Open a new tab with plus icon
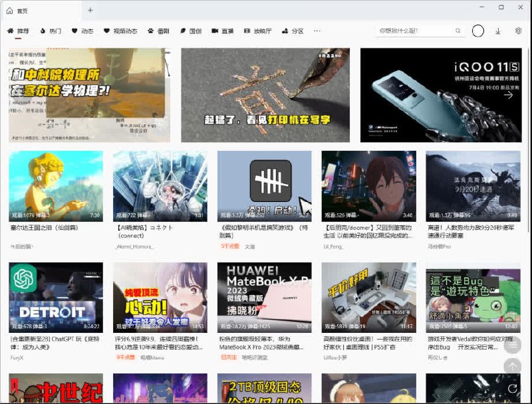The width and height of the screenshot is (532, 404). (90, 10)
